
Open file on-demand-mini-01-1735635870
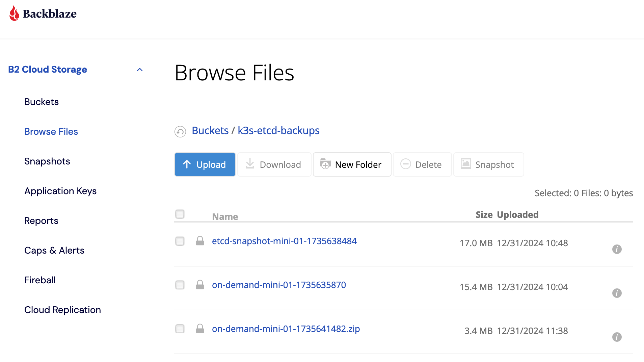pos(279,285)
